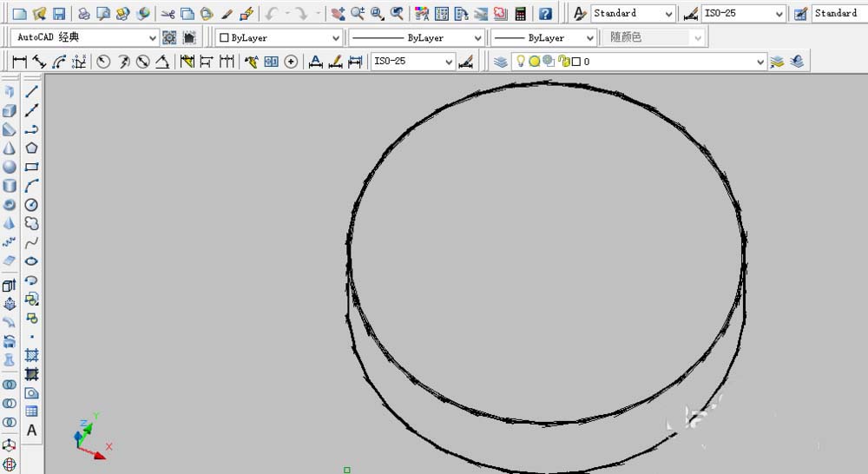Screen dimensions: 868x474
Task: Open the QuickCalc calculator
Action: click(520, 13)
